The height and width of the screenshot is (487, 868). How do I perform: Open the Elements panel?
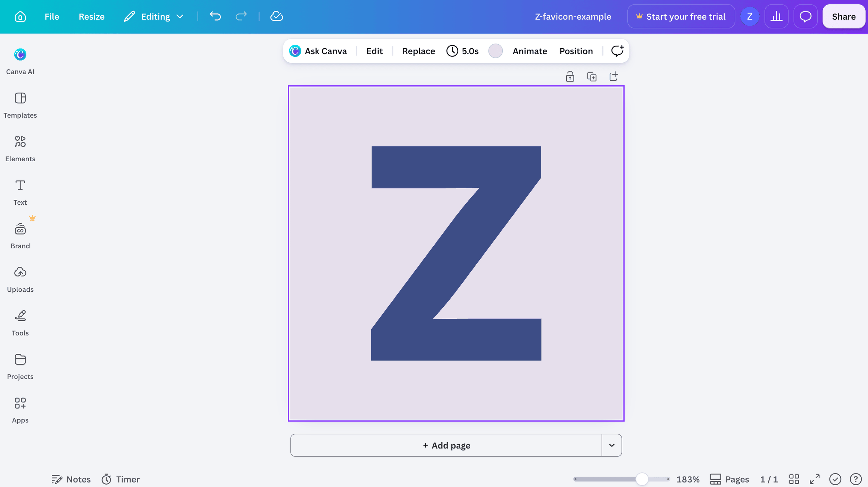pos(20,149)
